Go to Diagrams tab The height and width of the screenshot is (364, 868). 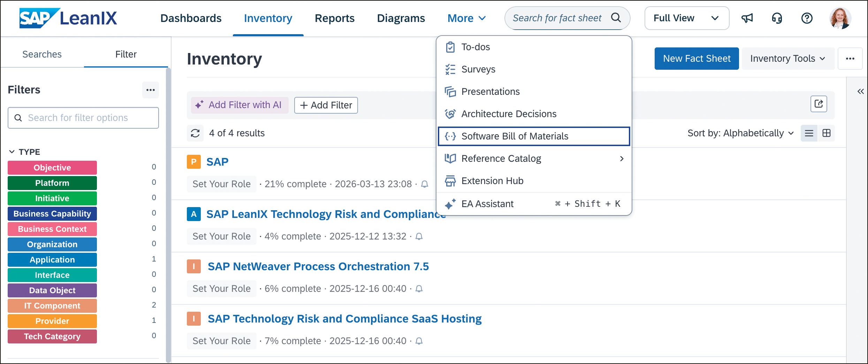coord(401,18)
